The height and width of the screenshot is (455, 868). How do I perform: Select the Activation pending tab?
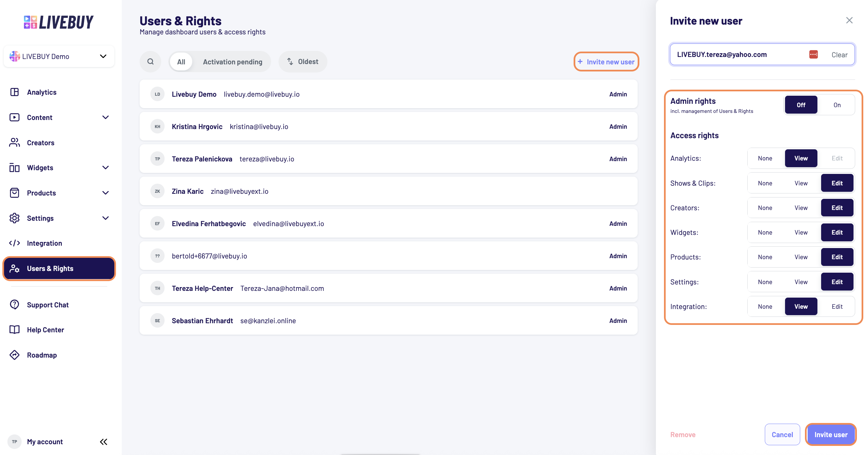pos(233,62)
